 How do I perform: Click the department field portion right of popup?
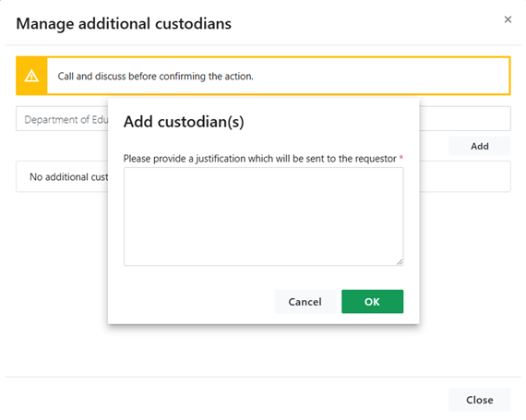[465, 119]
